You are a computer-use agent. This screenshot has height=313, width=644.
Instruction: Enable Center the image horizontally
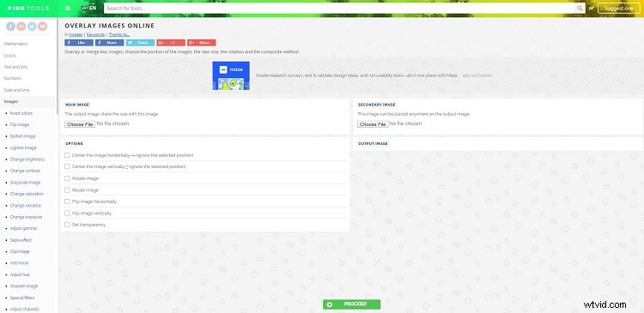pos(67,155)
